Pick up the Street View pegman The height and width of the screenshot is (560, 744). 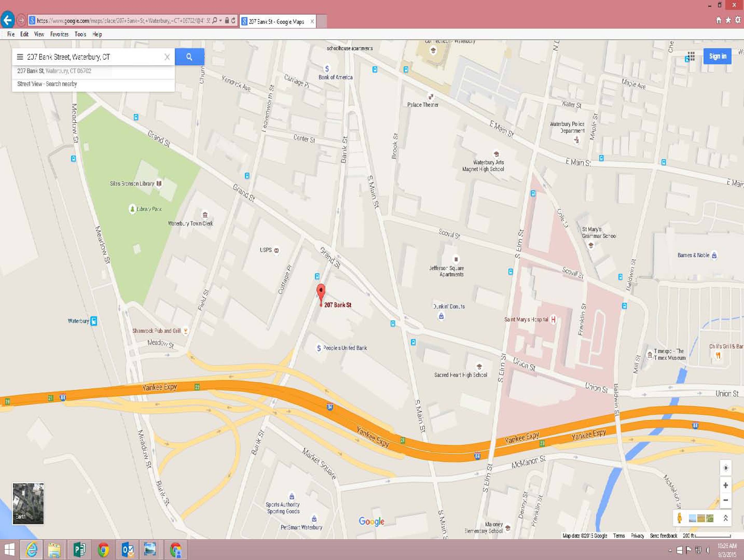tap(679, 518)
